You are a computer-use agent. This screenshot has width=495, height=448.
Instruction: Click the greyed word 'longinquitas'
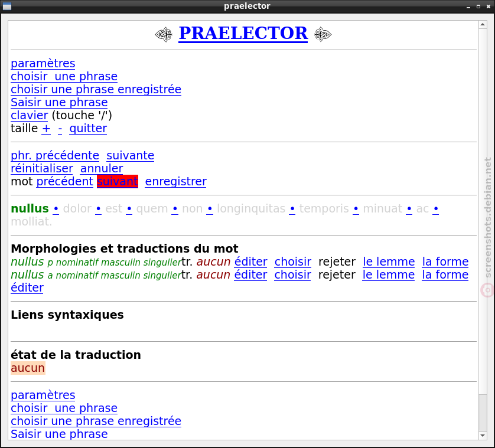point(251,209)
